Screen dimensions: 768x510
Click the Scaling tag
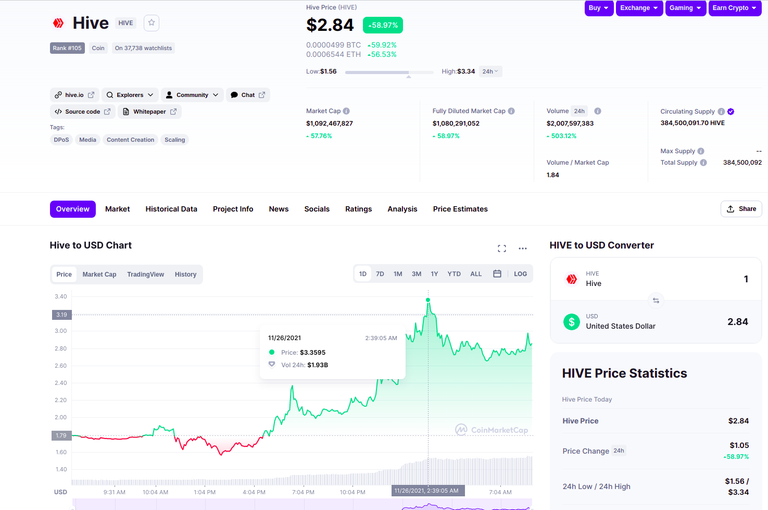coord(175,140)
